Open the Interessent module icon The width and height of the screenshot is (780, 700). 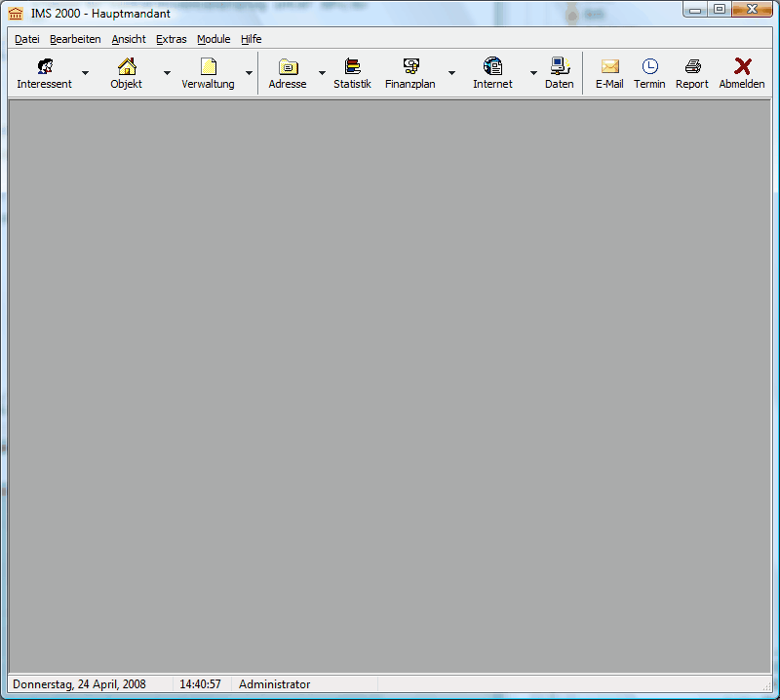tap(45, 66)
